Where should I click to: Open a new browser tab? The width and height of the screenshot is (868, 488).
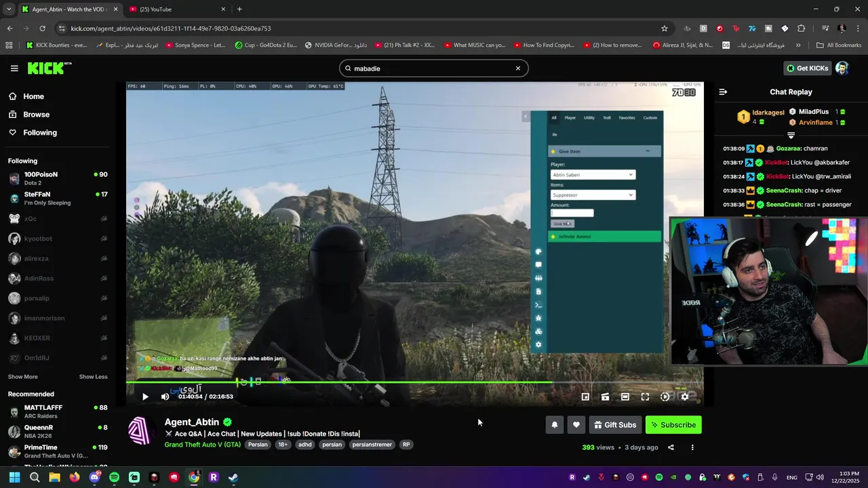click(x=239, y=9)
